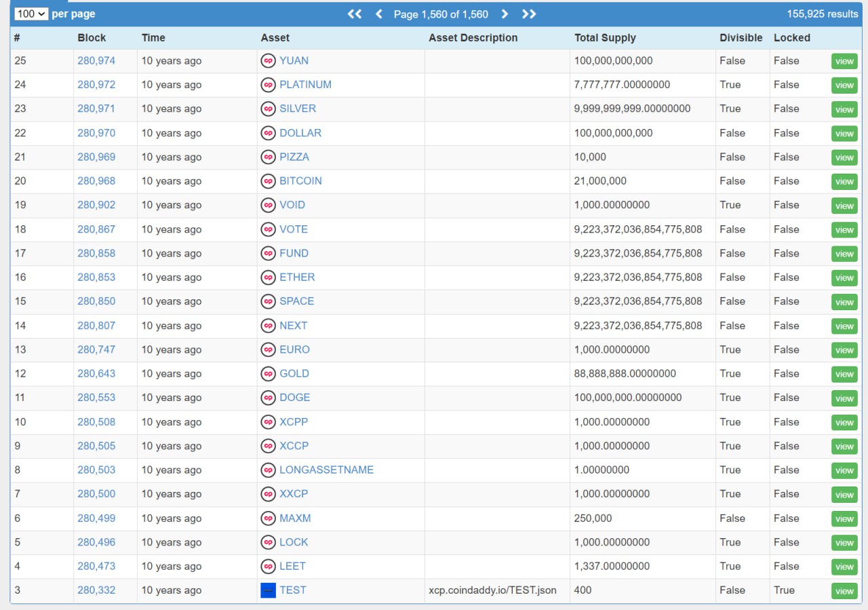
Task: Click view button for PIZZA row
Action: (844, 157)
